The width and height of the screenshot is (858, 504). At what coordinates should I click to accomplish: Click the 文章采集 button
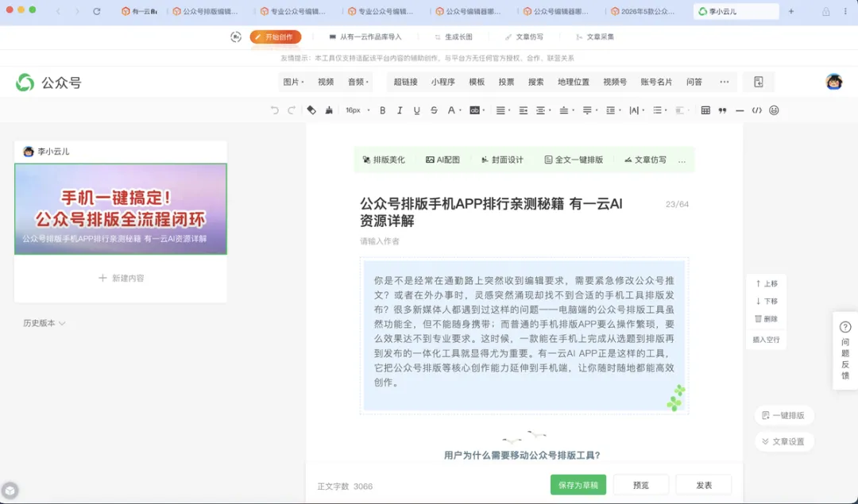click(x=595, y=37)
